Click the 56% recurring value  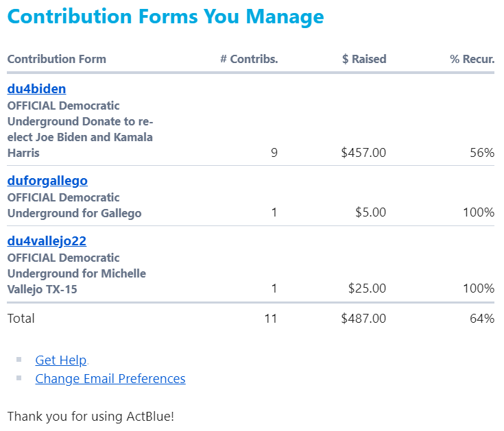tap(481, 153)
